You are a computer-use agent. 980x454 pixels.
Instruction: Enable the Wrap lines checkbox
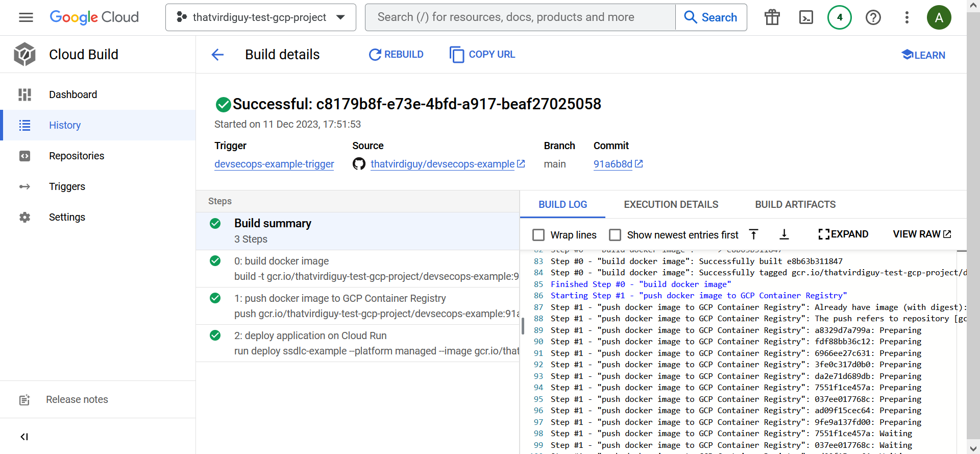pos(538,235)
